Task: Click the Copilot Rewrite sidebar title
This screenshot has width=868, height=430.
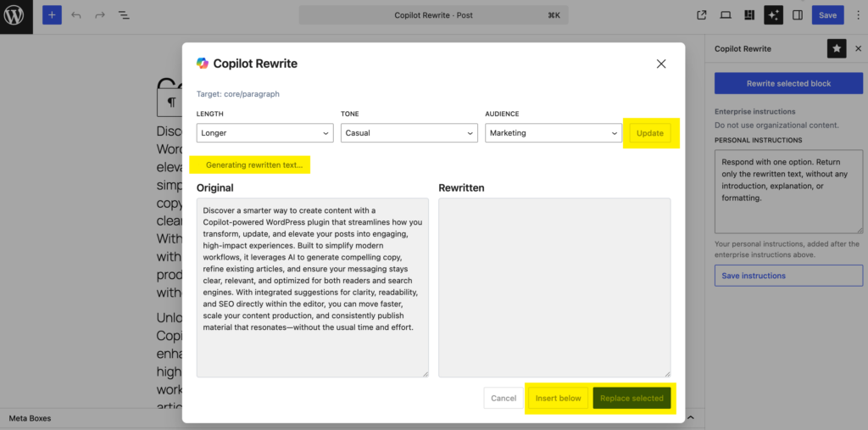Action: pos(743,48)
